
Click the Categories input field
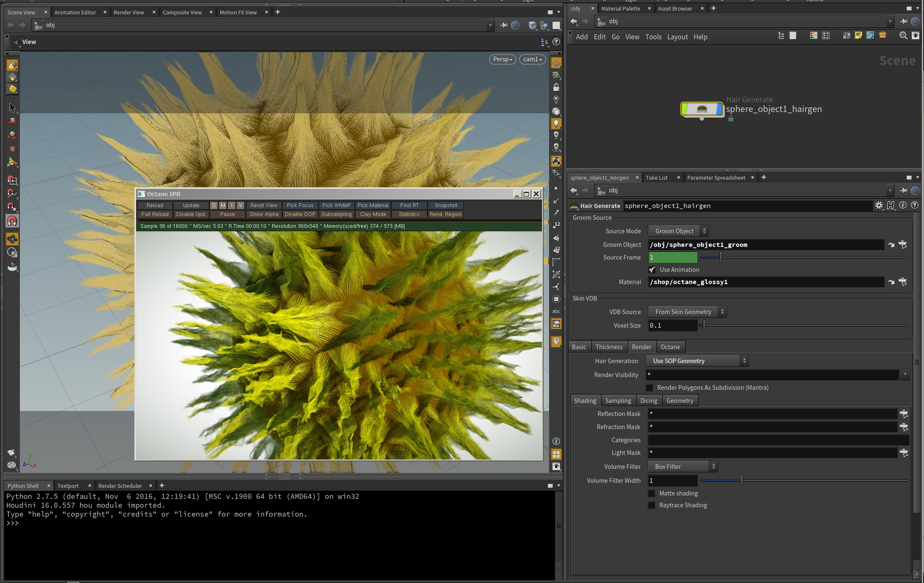tap(778, 440)
